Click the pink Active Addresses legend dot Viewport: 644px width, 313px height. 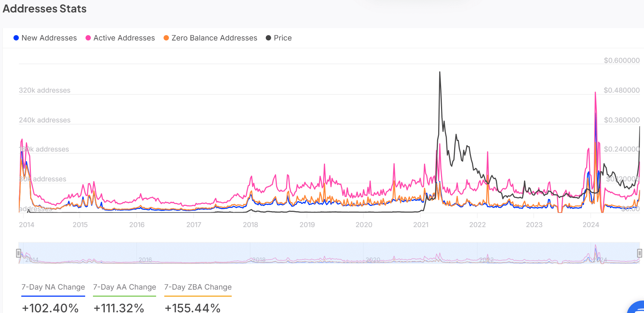(x=88, y=38)
